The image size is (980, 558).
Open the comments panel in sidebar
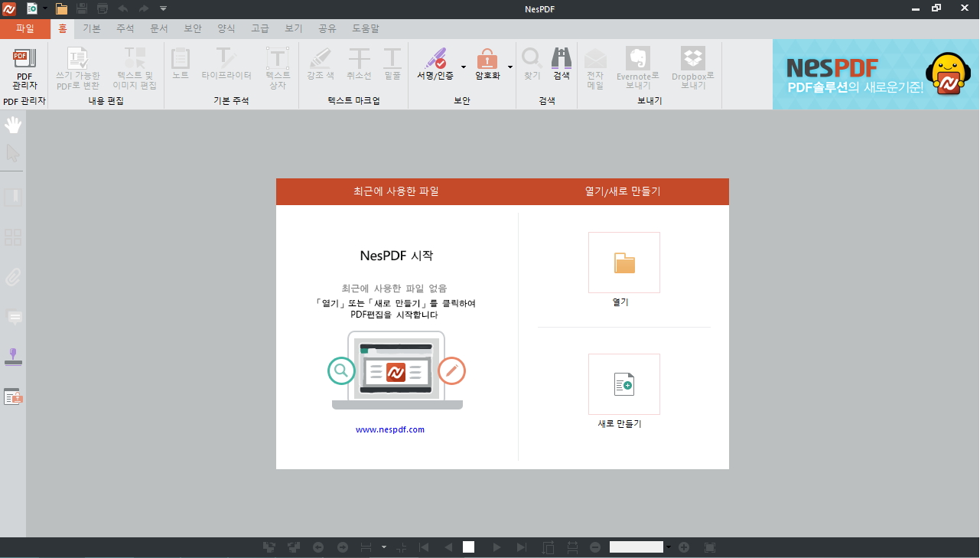[13, 316]
